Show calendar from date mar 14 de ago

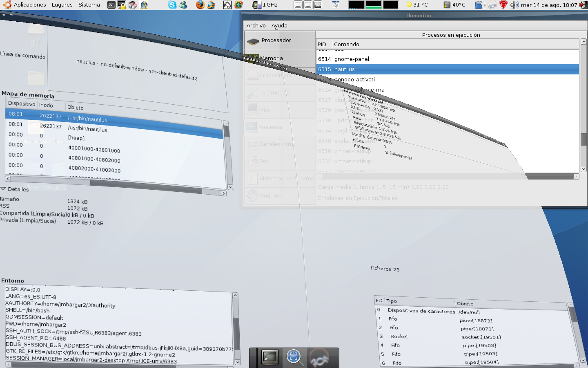click(549, 5)
